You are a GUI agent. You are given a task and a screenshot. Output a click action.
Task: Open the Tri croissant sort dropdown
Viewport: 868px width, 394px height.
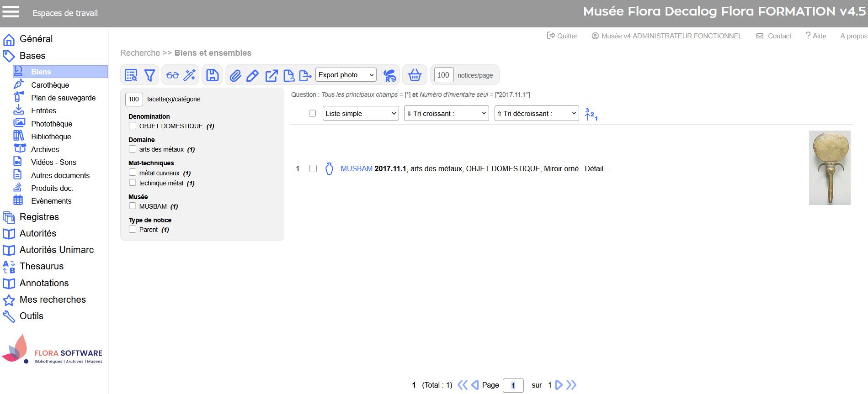click(446, 113)
